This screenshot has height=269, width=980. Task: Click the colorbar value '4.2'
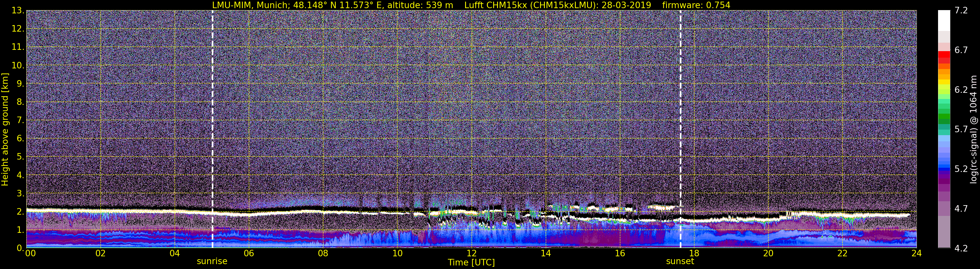(x=961, y=248)
